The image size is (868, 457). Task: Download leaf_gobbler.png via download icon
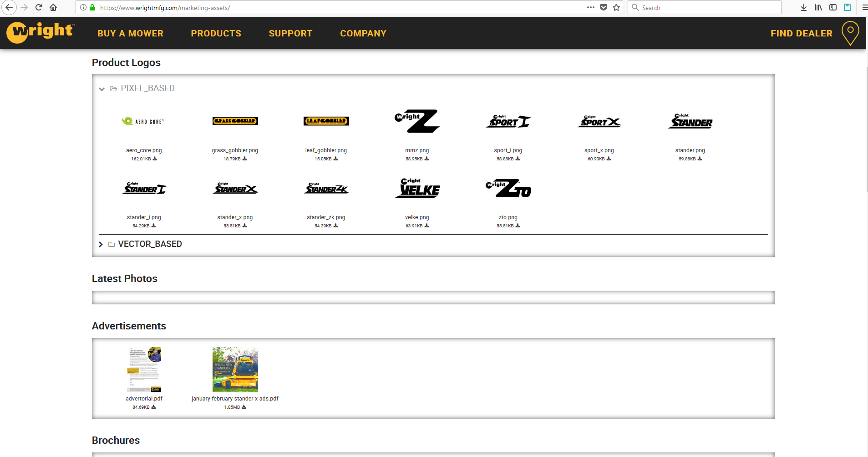click(335, 159)
